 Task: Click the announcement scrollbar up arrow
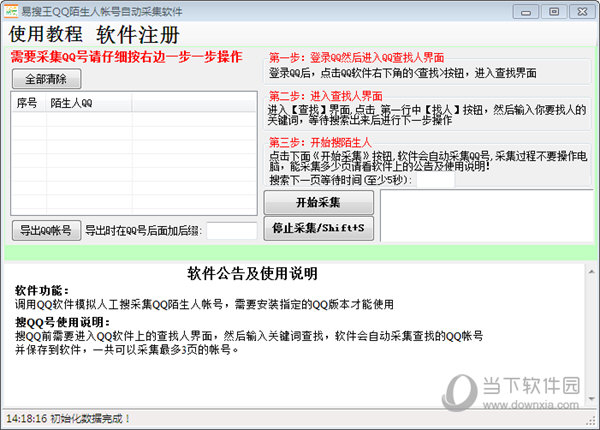(591, 272)
